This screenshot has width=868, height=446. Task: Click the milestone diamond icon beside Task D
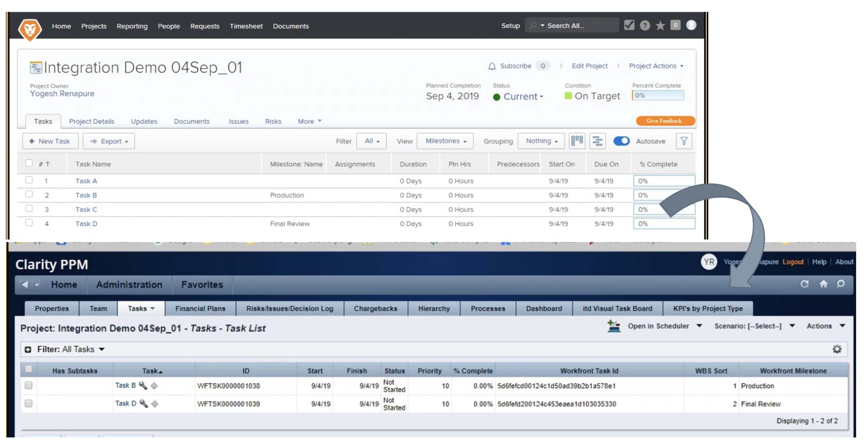click(155, 404)
